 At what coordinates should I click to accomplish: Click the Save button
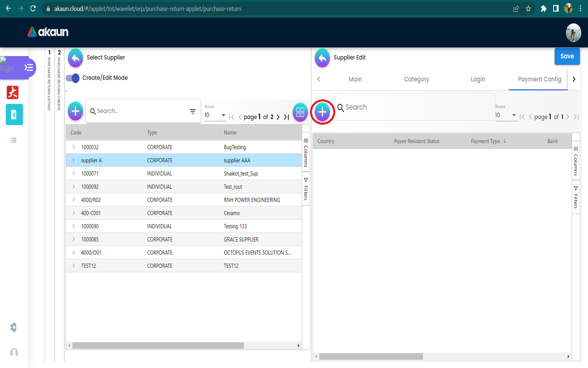pos(567,56)
